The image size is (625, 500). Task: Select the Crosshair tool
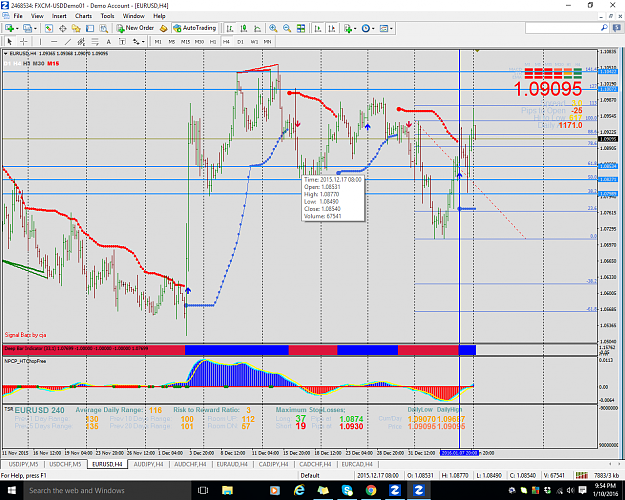click(x=24, y=41)
